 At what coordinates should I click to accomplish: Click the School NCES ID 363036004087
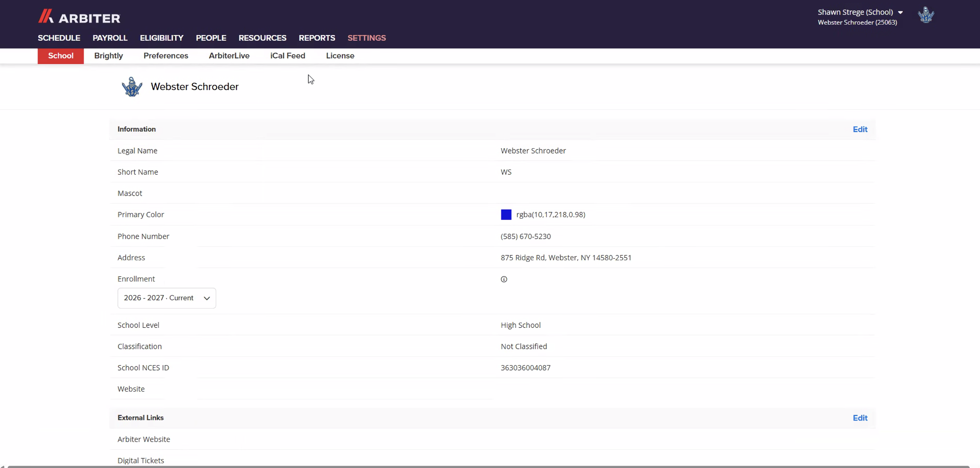point(525,368)
